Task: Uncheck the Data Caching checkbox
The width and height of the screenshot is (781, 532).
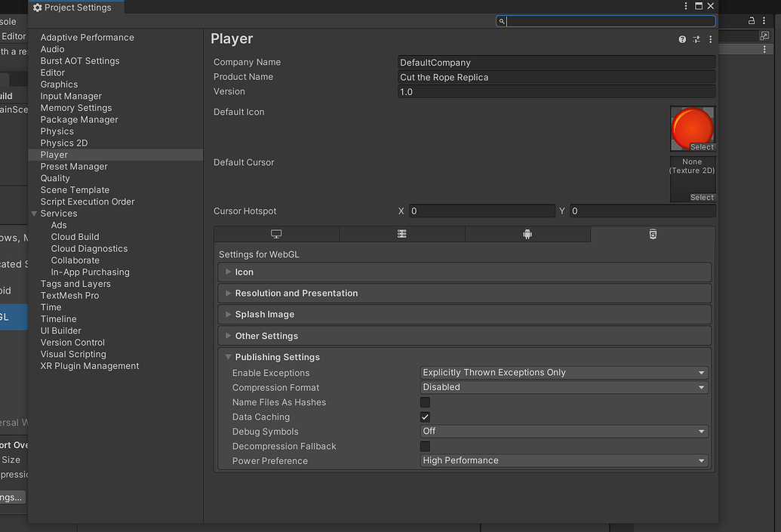Action: [x=426, y=417]
